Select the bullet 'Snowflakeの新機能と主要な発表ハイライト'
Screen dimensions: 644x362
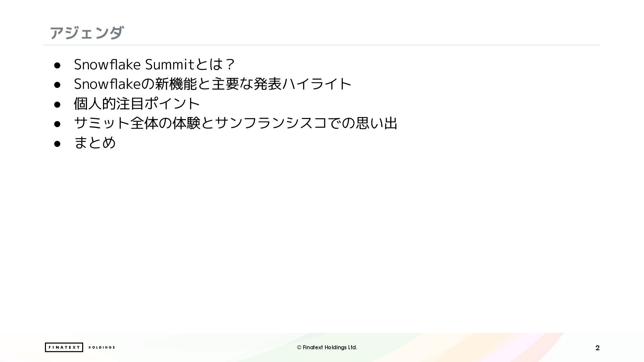213,84
